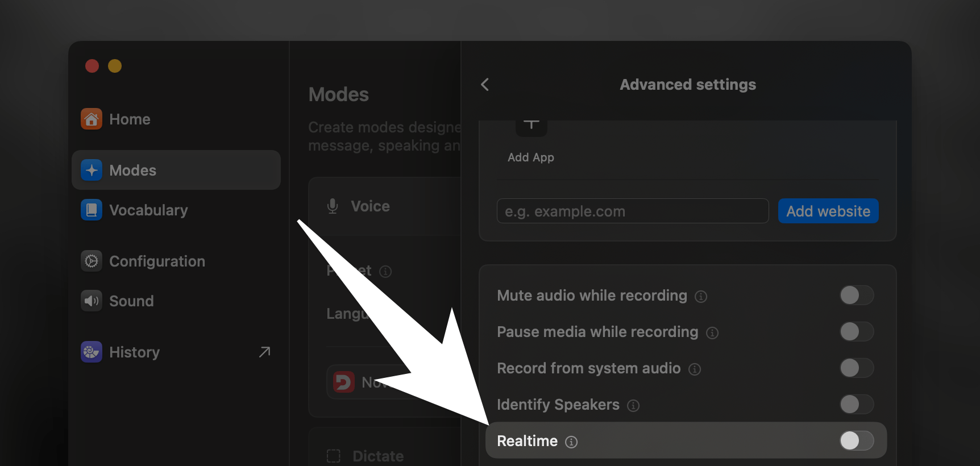Click the red app icon in Voice card
Screen dimensions: 980x466
(343, 382)
